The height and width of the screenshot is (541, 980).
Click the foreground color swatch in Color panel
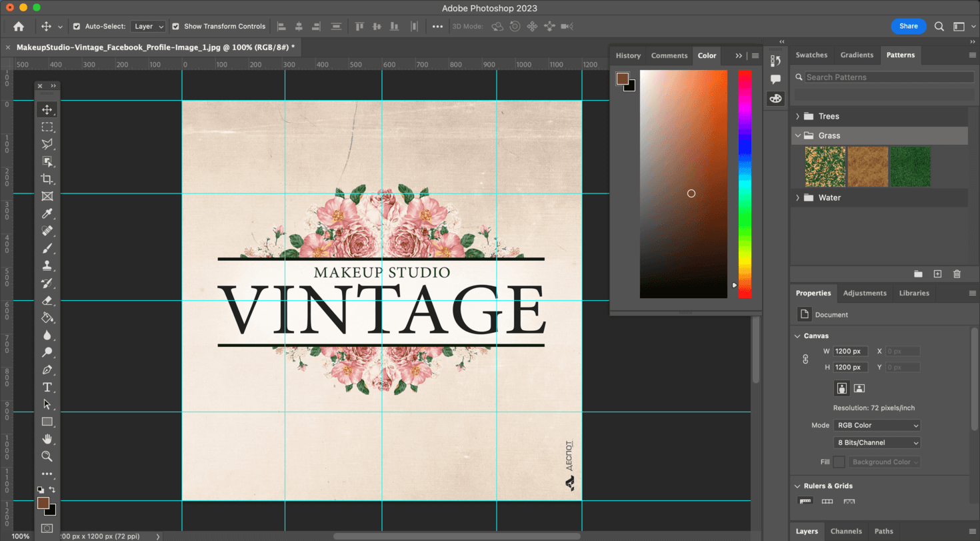click(622, 79)
